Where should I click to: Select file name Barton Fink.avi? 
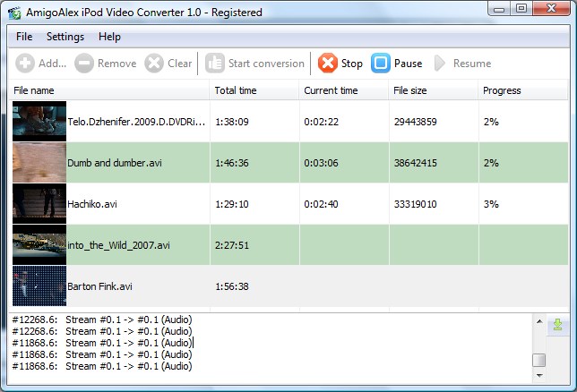point(99,286)
